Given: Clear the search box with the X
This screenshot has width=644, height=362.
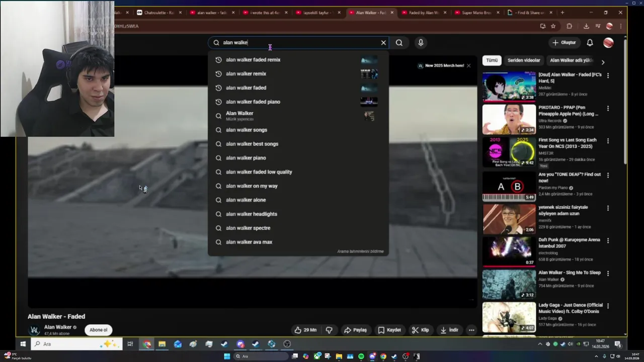Looking at the screenshot, I should 383,43.
